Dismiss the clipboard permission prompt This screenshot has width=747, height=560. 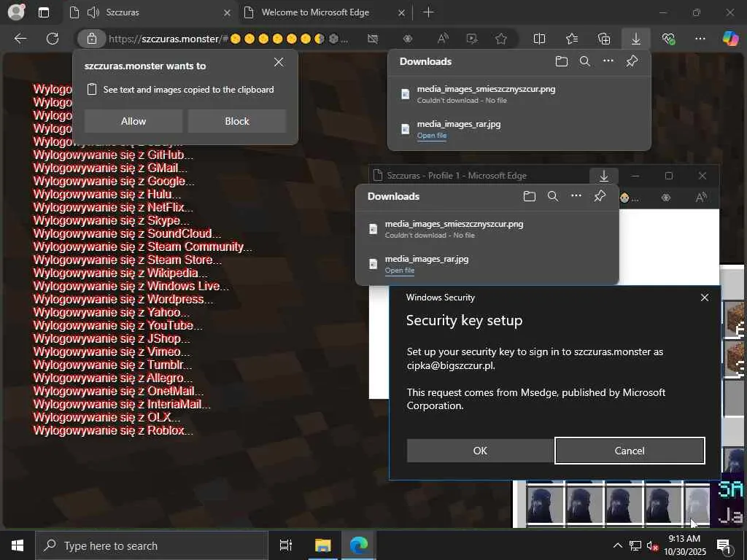[x=279, y=63]
